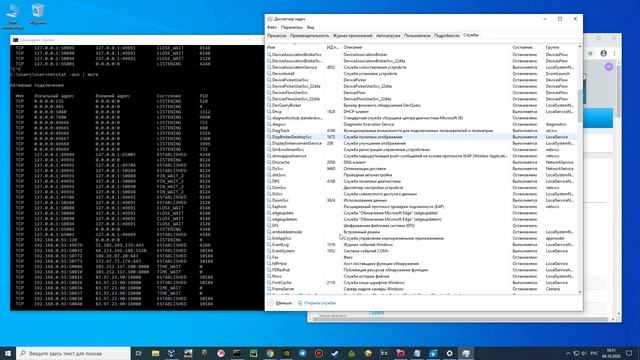The image size is (640, 360).
Task: Open the Command Prompt taskbar icon
Action: pos(237,353)
